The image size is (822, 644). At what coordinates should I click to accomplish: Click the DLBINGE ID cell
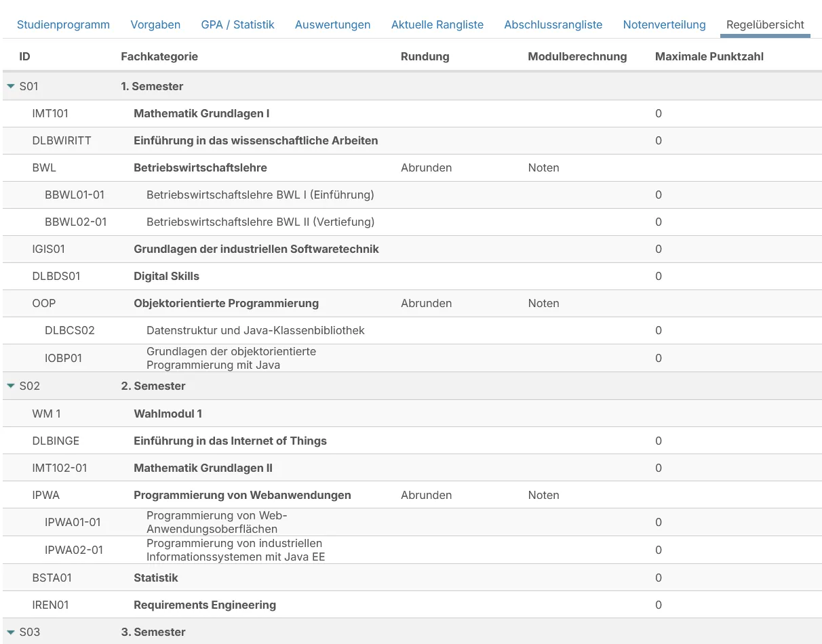[56, 441]
